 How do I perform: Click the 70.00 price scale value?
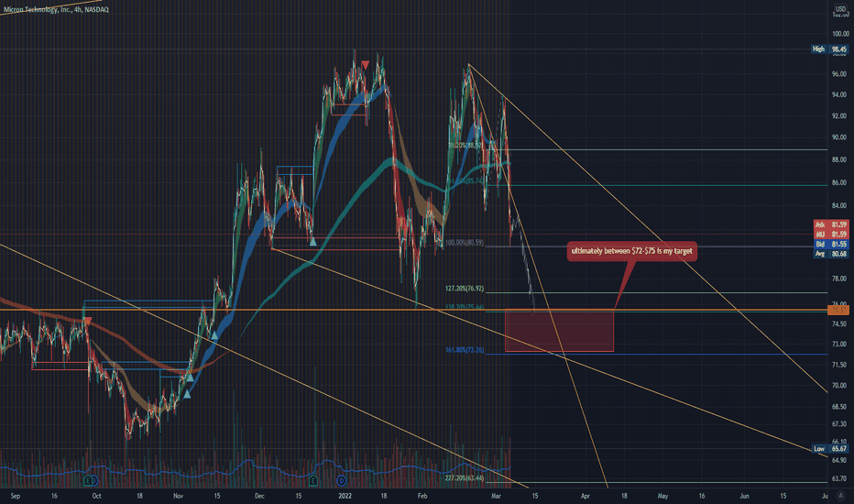(839, 386)
